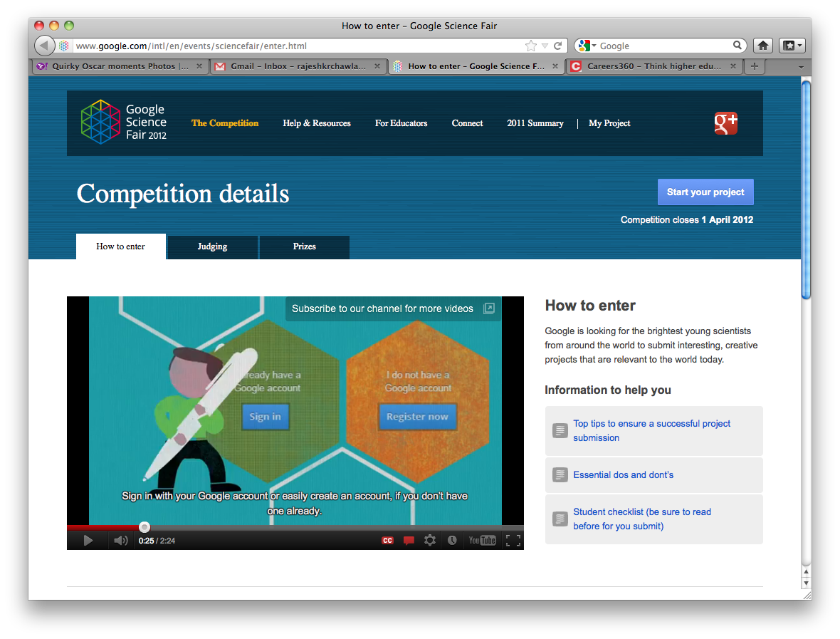Click Start your project button
Screen dimensions: 840x639
point(705,192)
